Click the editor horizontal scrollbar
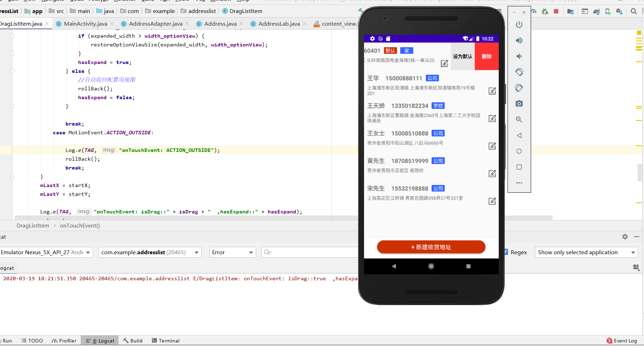 point(283,218)
